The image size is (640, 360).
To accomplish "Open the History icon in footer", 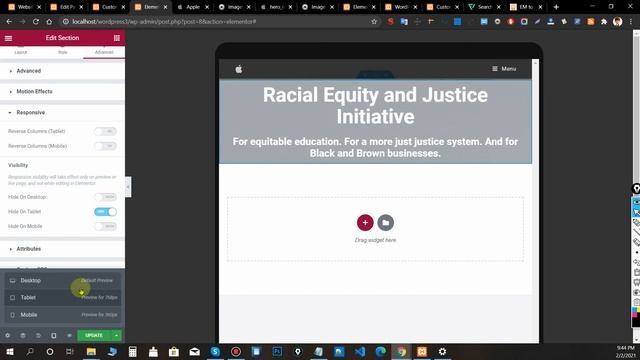I will tap(38, 336).
